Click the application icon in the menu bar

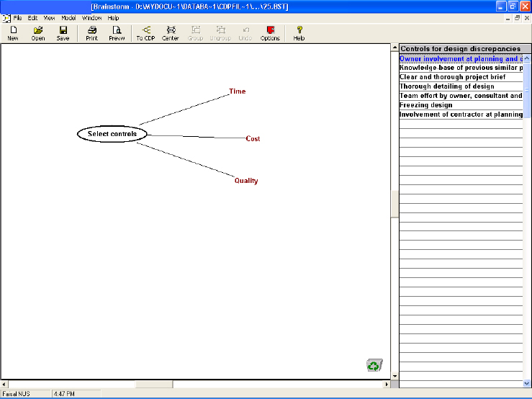coord(6,18)
